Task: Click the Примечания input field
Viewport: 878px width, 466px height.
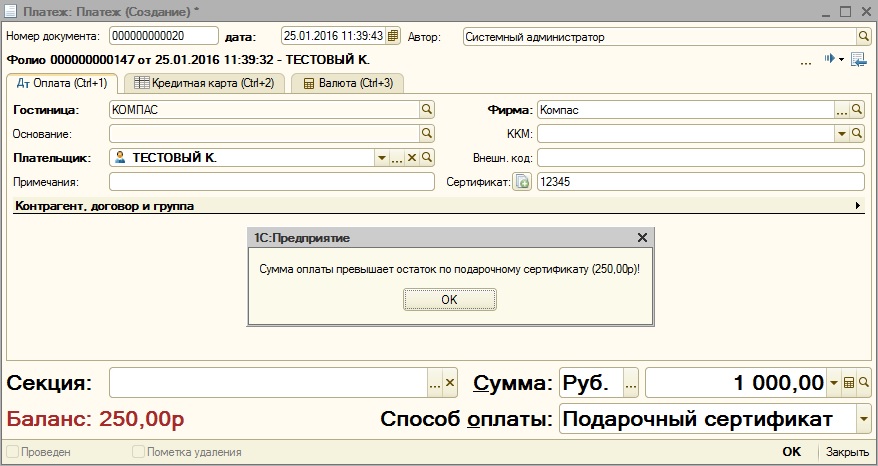Action: coord(272,182)
